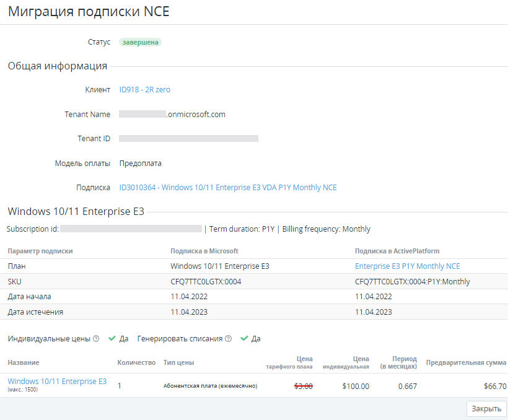Screen dimensions: 508x420
Task: Click the завершена status badge
Action: (x=140, y=42)
